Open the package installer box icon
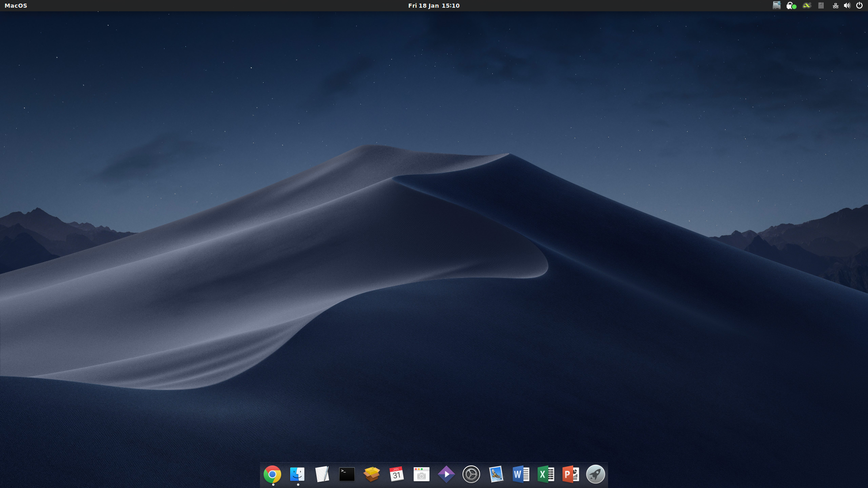Screen dimensions: 868x488 (x=372, y=474)
